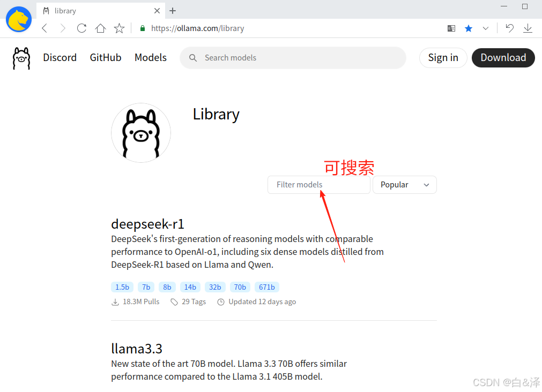Click the 29 Tags text
Image resolution: width=542 pixels, height=392 pixels.
[x=194, y=302]
